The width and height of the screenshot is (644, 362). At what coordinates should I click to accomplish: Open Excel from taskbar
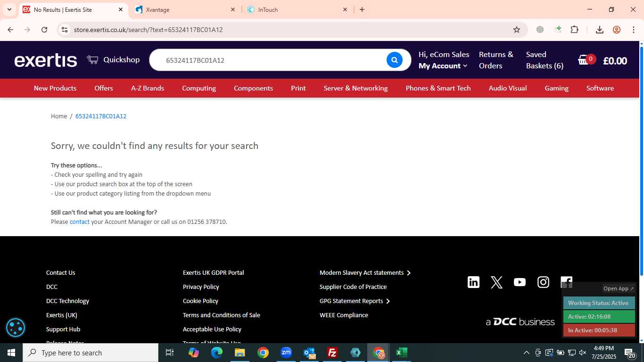[401, 353]
